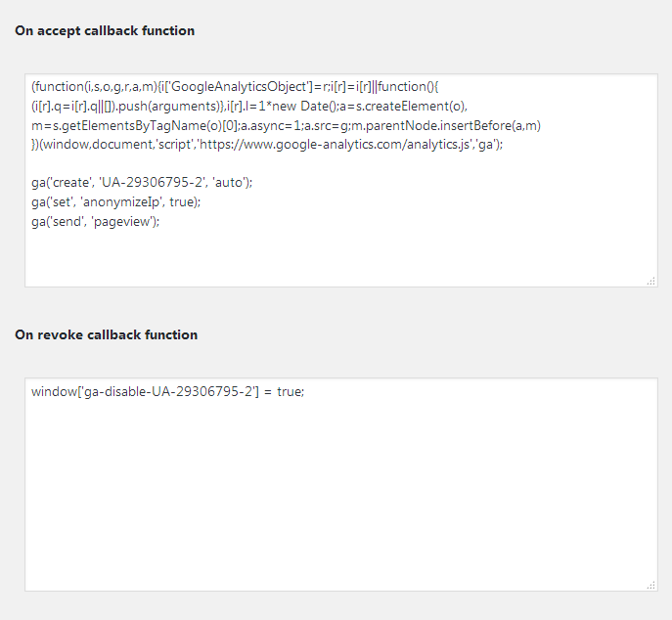Click the ga('set', 'anonymizeIp') line
This screenshot has width=672, height=620.
click(121, 201)
